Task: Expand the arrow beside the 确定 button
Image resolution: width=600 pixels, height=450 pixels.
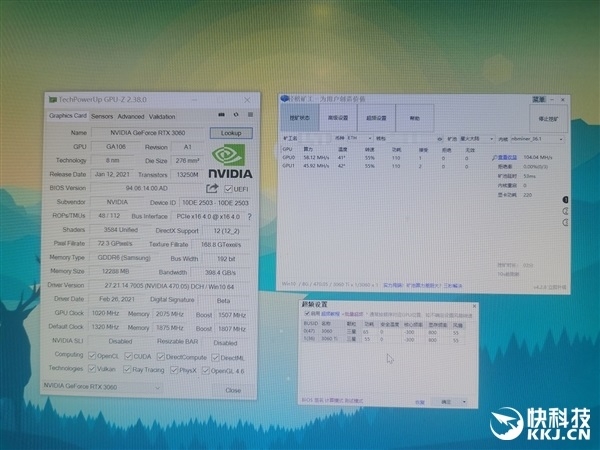Action: coord(464,402)
